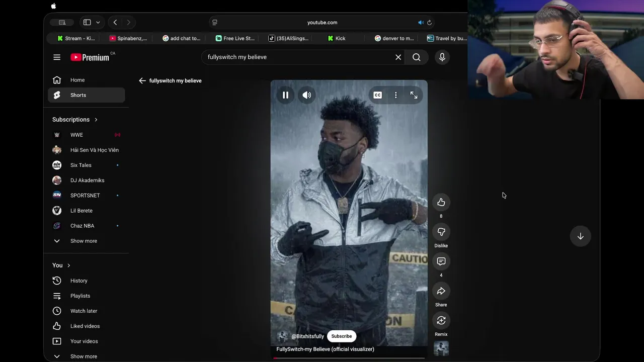The width and height of the screenshot is (644, 362).
Task: Open Shorts more options menu
Action: pyautogui.click(x=396, y=95)
